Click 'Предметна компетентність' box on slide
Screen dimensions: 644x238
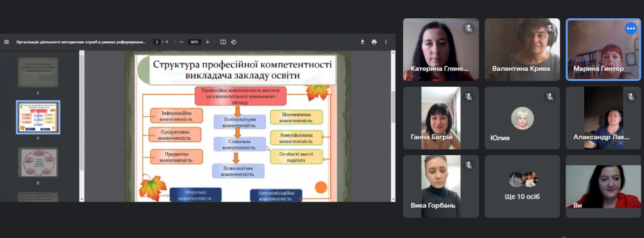tap(177, 157)
